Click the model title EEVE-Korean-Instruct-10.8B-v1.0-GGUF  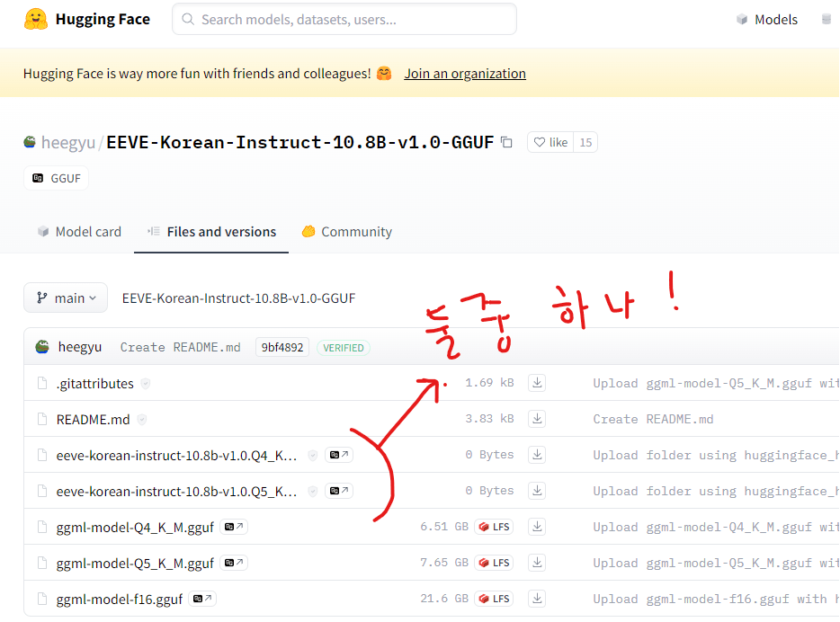pos(300,142)
